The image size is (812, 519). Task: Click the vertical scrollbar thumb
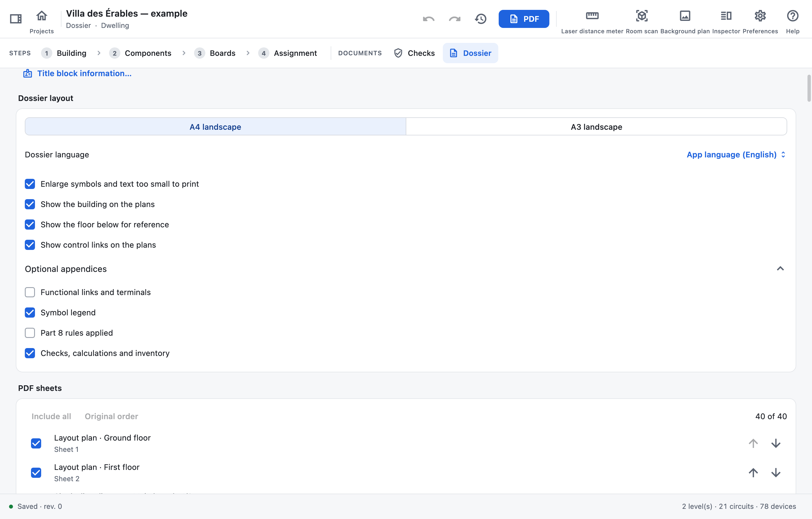[x=809, y=88]
